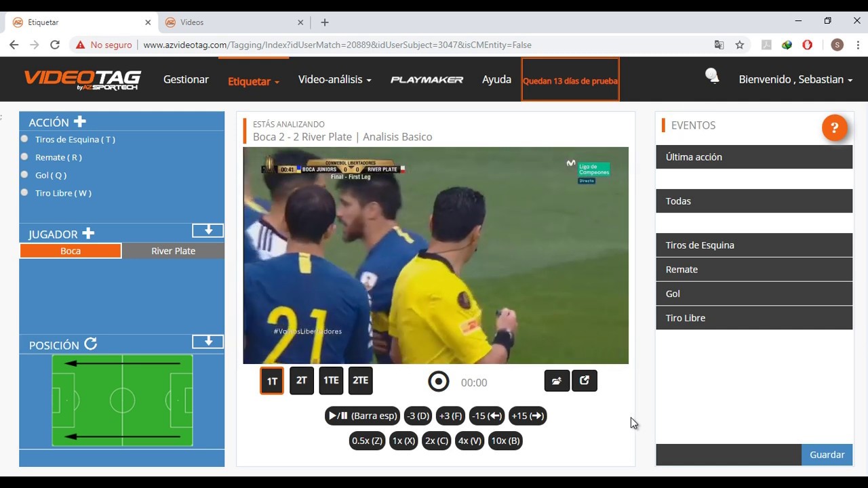Screen dimensions: 868x488
Task: Set playback speed to 0.5x (Z)
Action: [x=367, y=441]
